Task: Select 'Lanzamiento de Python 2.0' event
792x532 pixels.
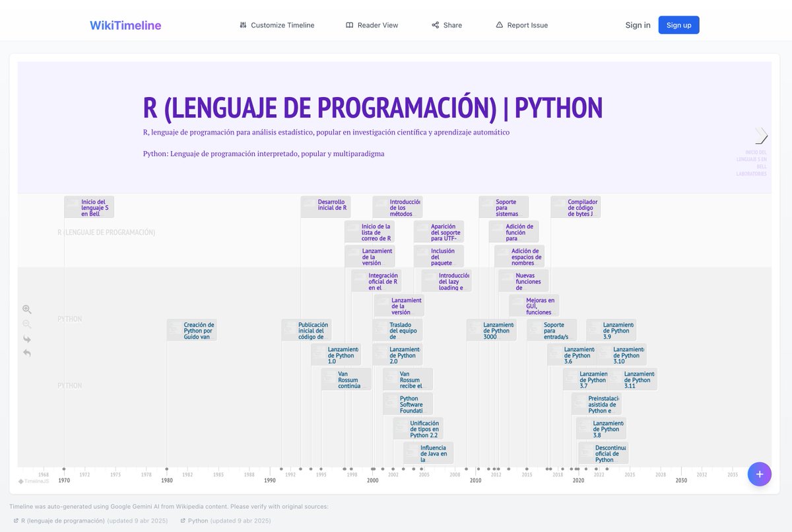Action: 397,354
